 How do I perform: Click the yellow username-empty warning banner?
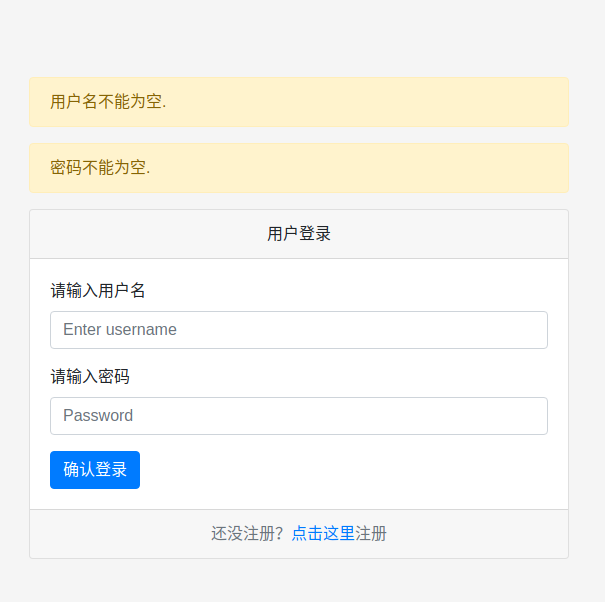299,102
